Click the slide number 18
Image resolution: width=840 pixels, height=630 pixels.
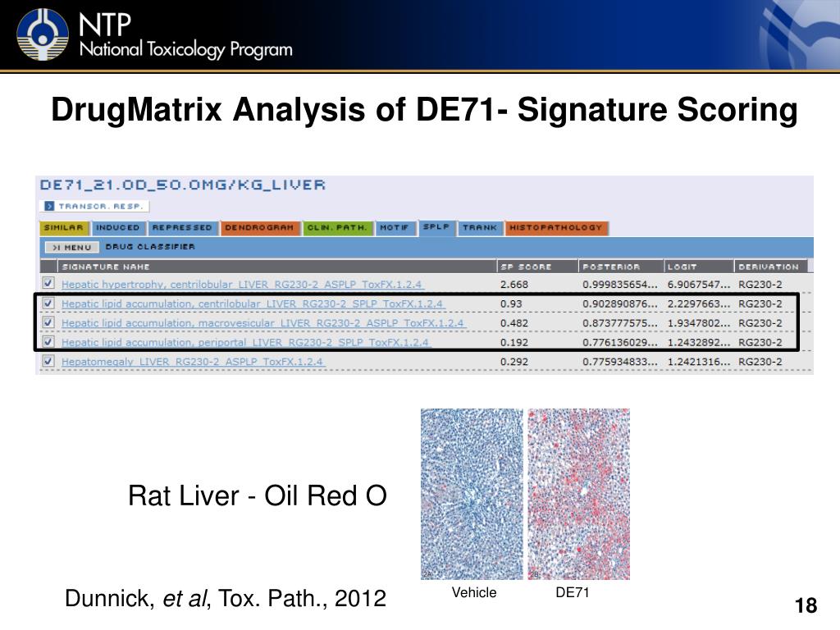pyautogui.click(x=806, y=605)
